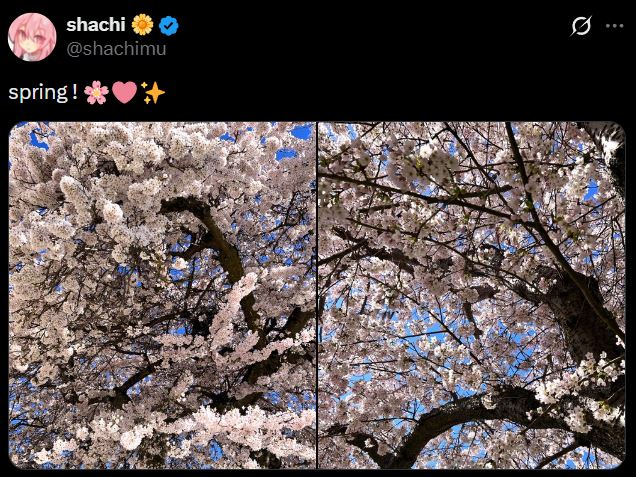
Task: Click the divider between the two photos
Action: point(317,295)
